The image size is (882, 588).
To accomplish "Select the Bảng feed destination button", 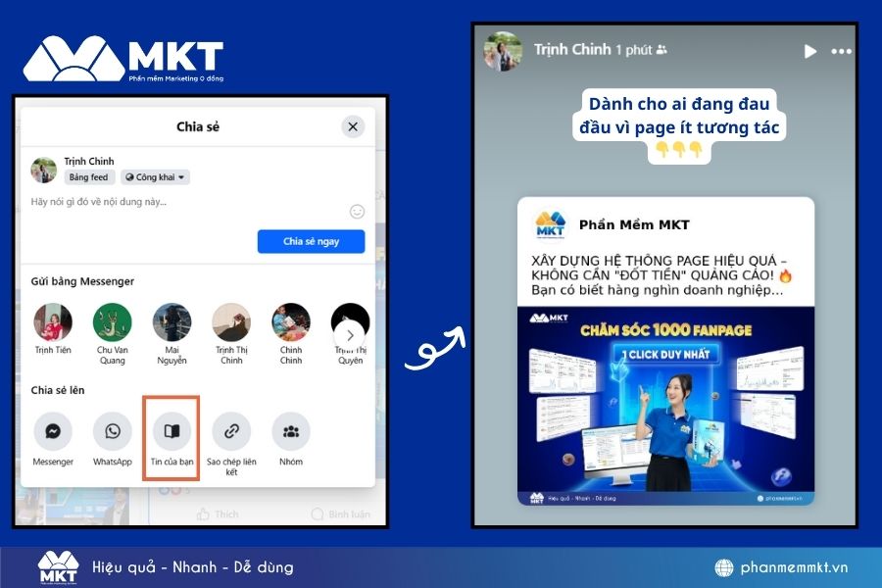I will 89,177.
